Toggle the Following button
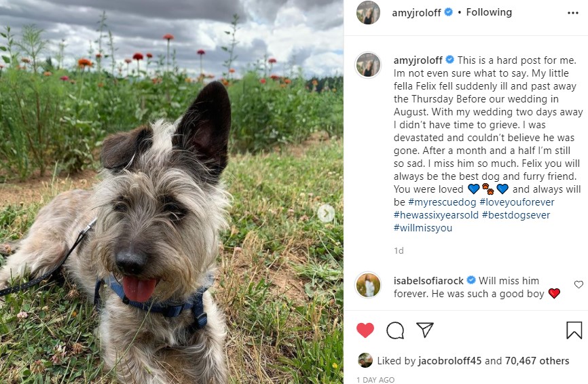The height and width of the screenshot is (384, 588). [489, 12]
